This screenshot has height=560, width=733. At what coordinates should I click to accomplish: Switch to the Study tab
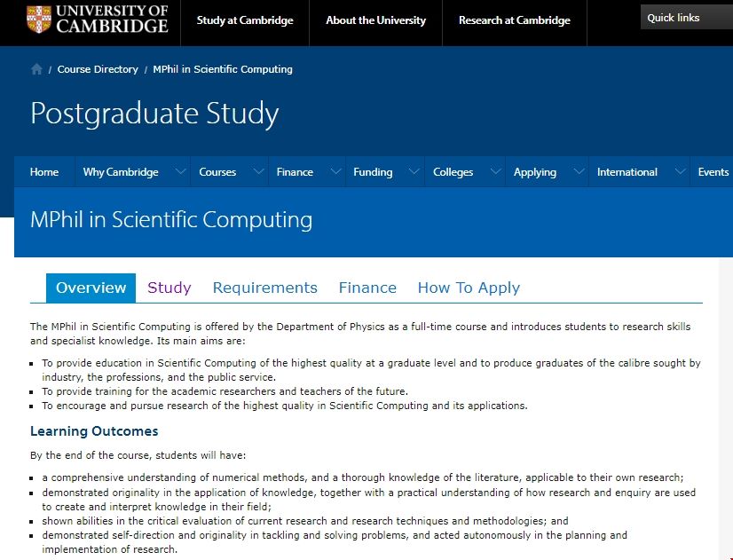coord(169,288)
